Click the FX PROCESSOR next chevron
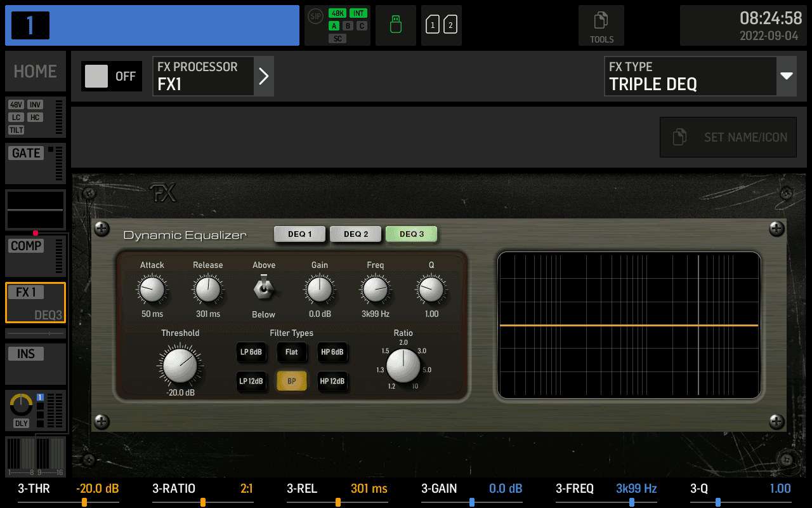The image size is (812, 508). pyautogui.click(x=264, y=76)
